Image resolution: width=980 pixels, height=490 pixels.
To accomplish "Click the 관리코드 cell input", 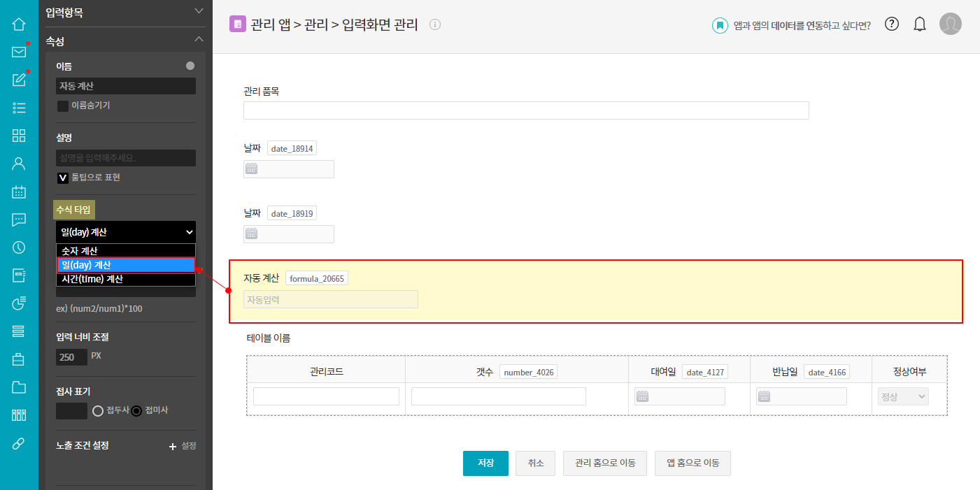I will pos(326,396).
